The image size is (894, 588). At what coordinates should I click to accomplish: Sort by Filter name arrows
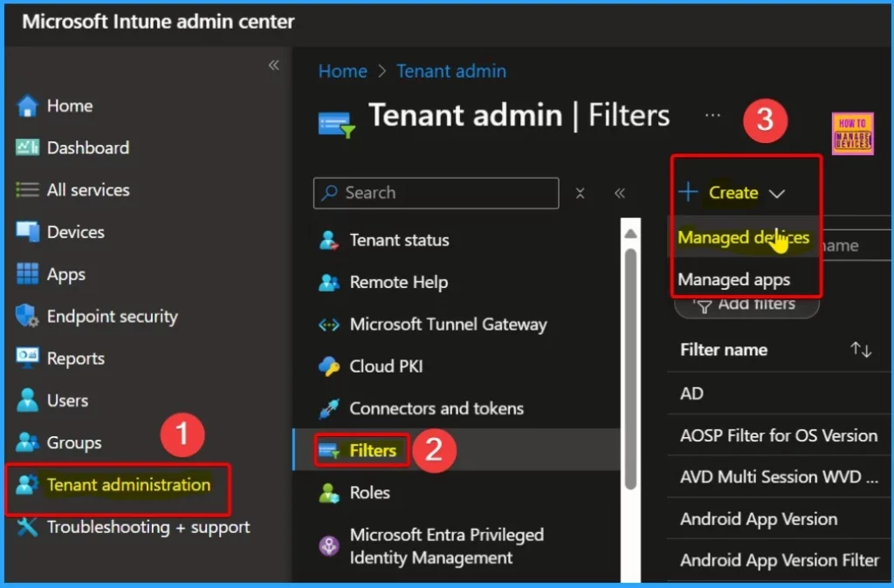pos(860,349)
